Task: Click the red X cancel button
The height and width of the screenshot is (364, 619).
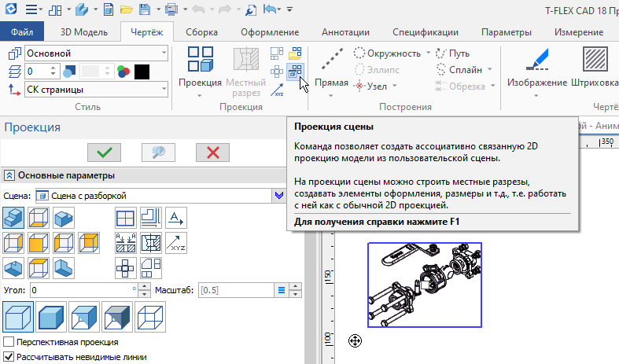Action: [x=212, y=153]
